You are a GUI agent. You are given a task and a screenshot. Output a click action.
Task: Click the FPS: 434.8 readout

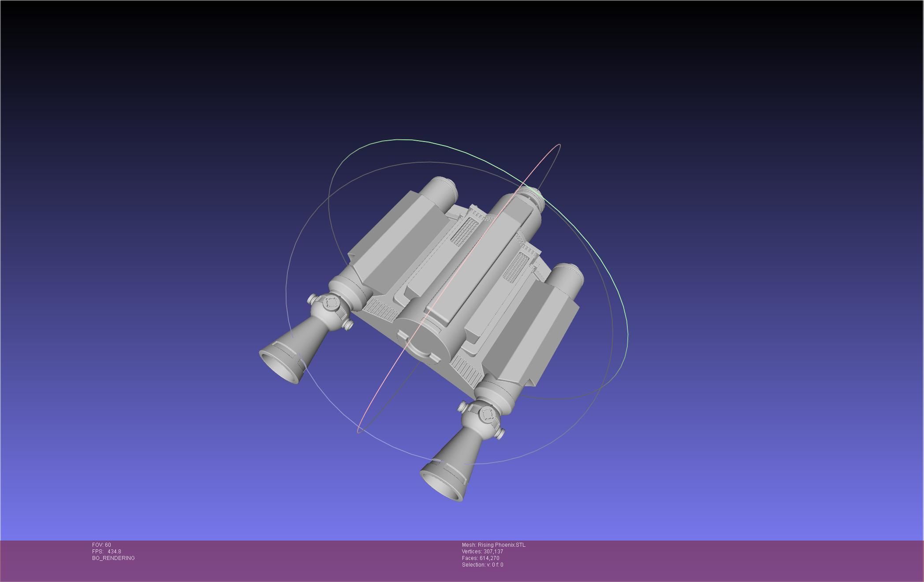(106, 552)
